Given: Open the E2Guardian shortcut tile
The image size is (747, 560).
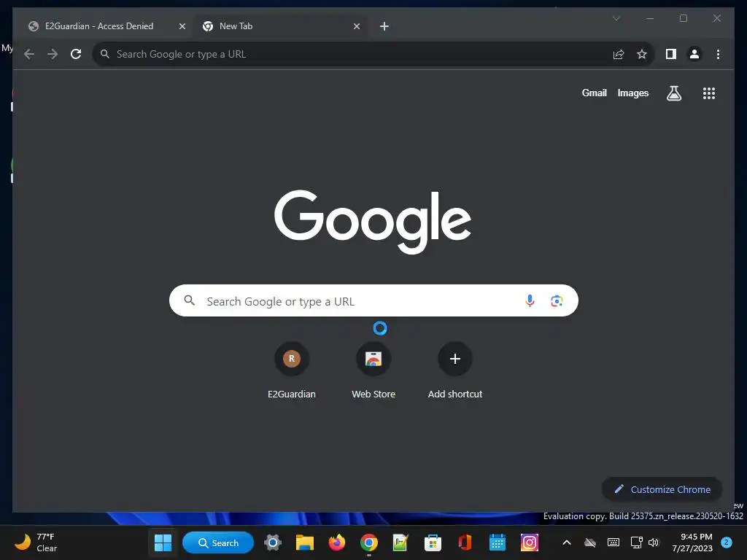Looking at the screenshot, I should click(292, 371).
